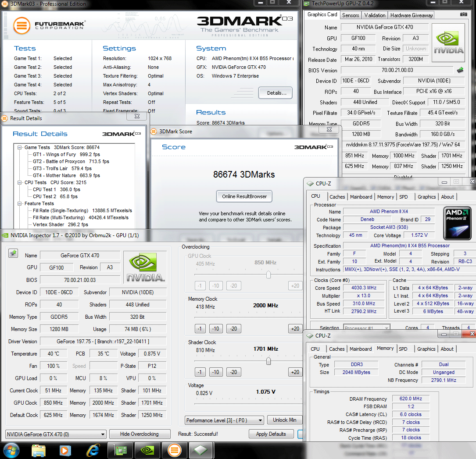Collapse the Feature Tests tree node
The image size is (476, 459).
(x=19, y=203)
